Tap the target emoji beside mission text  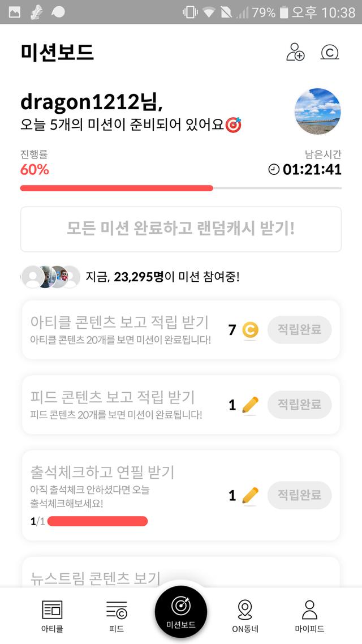233,124
